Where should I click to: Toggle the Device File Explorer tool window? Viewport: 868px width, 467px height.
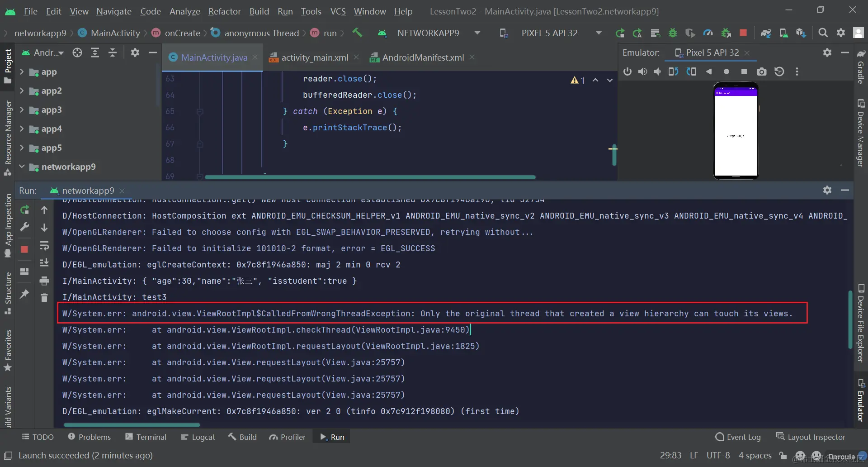pos(861,323)
